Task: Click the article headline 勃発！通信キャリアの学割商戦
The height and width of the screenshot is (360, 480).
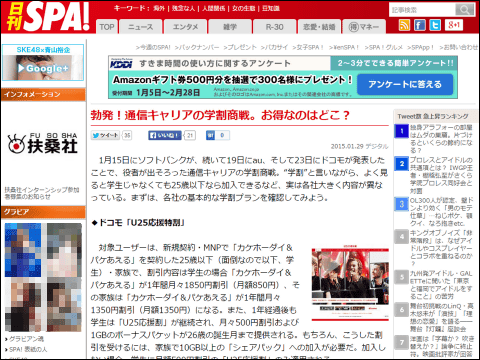Action: point(220,115)
